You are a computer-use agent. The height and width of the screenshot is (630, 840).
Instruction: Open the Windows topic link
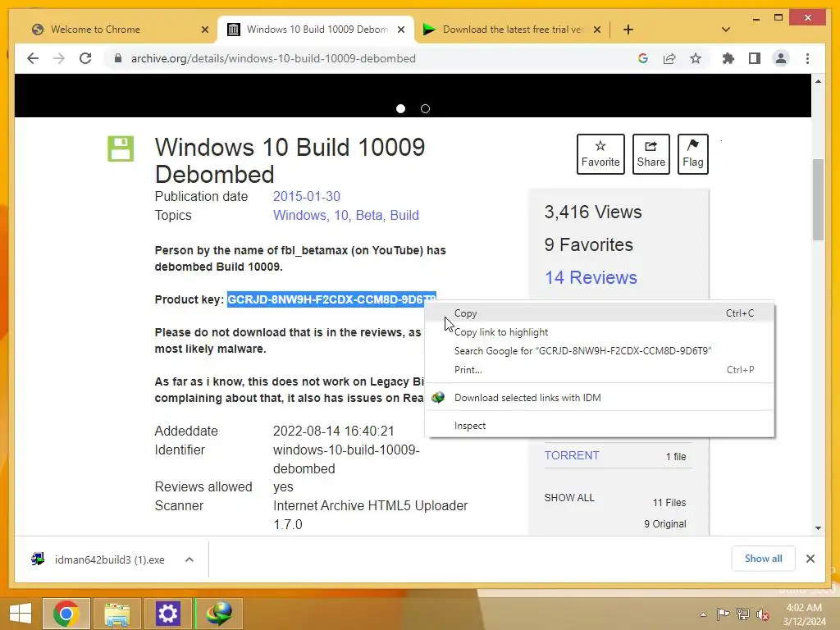pos(300,216)
